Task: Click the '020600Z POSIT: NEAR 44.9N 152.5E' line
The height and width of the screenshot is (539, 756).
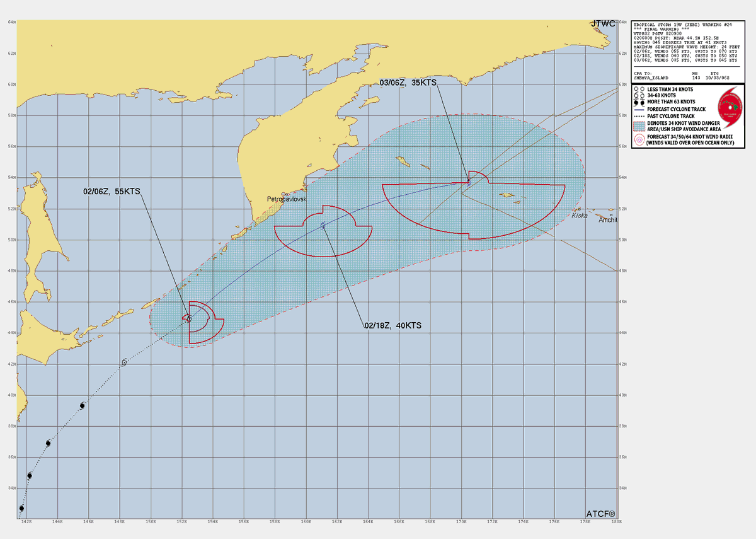Action: tap(676, 38)
